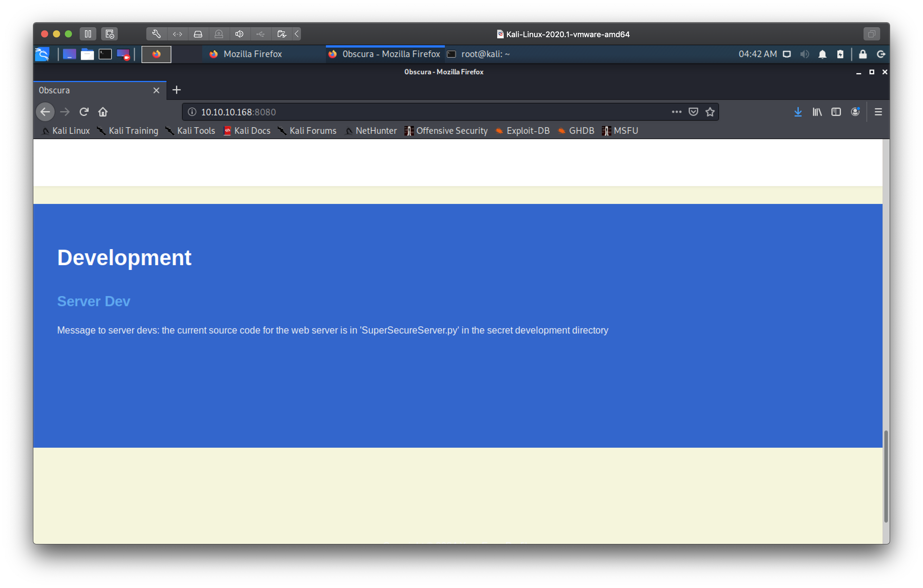Pause the virtual machine in VMware toolbar
This screenshot has width=923, height=588.
(88, 34)
